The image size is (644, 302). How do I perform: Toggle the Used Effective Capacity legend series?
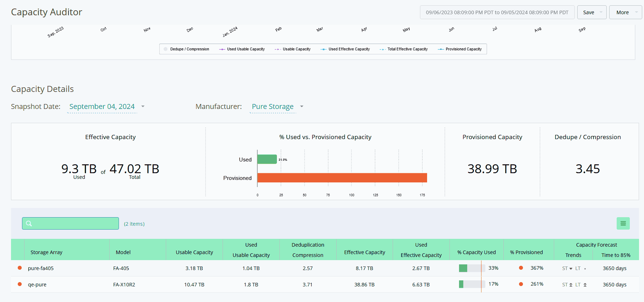coord(345,49)
